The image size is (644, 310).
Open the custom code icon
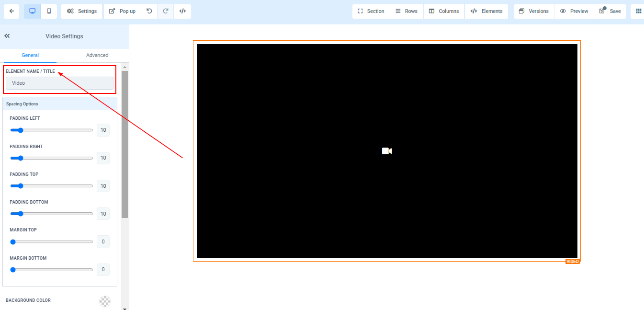coord(182,11)
